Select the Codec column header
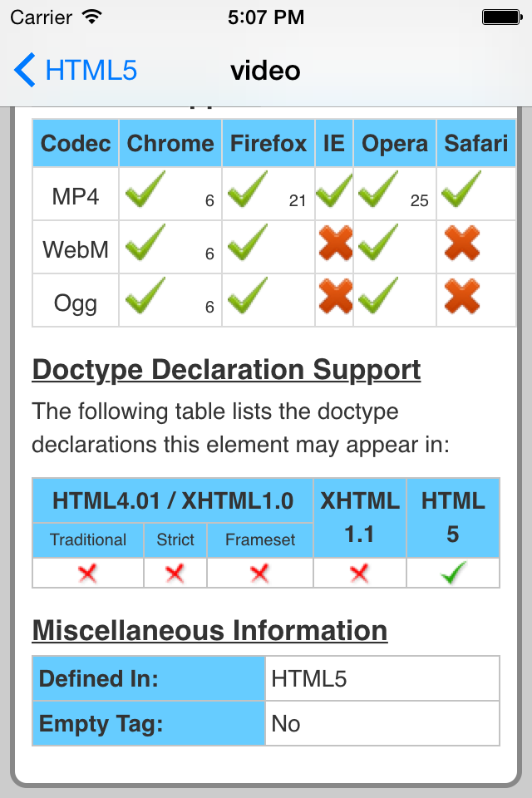Image resolution: width=532 pixels, height=798 pixels. pos(76,143)
